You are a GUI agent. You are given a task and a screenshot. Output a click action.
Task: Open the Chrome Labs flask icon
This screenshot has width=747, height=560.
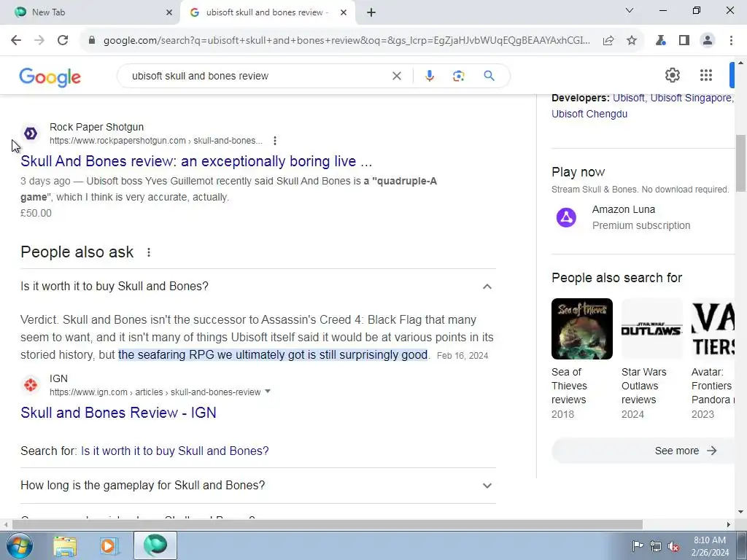coord(661,41)
